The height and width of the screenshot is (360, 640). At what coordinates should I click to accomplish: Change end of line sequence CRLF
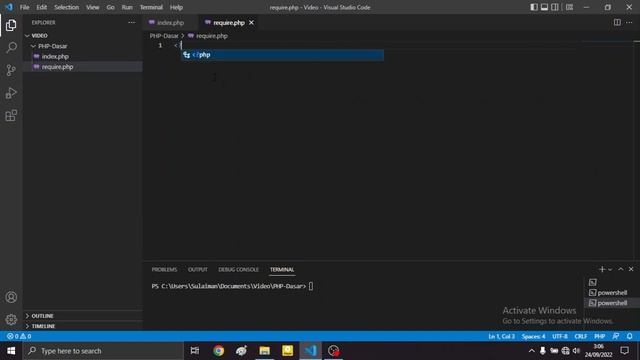click(x=580, y=336)
